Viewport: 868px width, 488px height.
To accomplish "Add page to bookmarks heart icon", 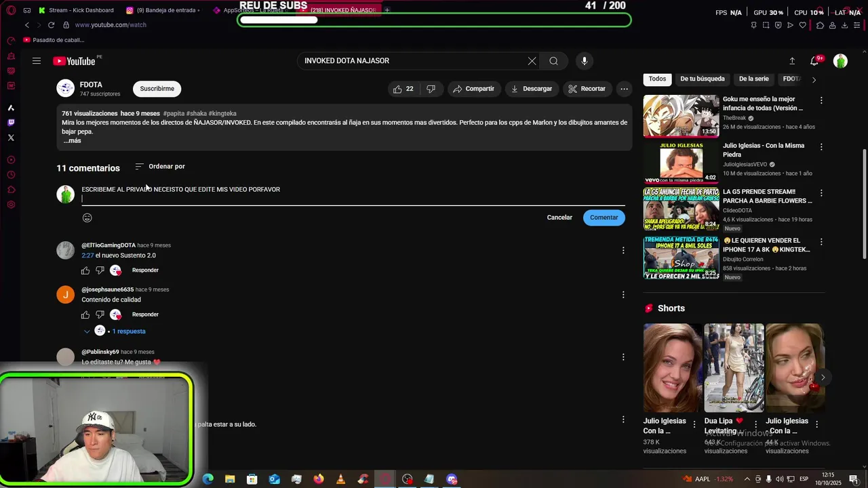I will (802, 25).
